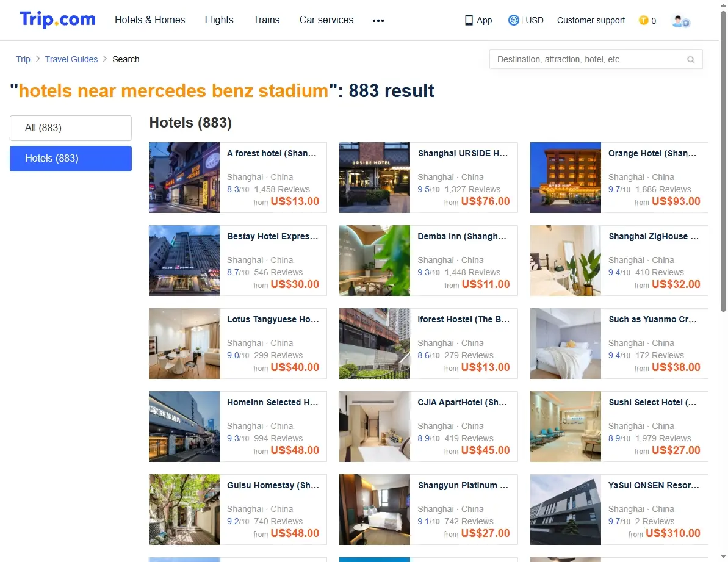Open Iforest Hostel photo

pos(375,344)
